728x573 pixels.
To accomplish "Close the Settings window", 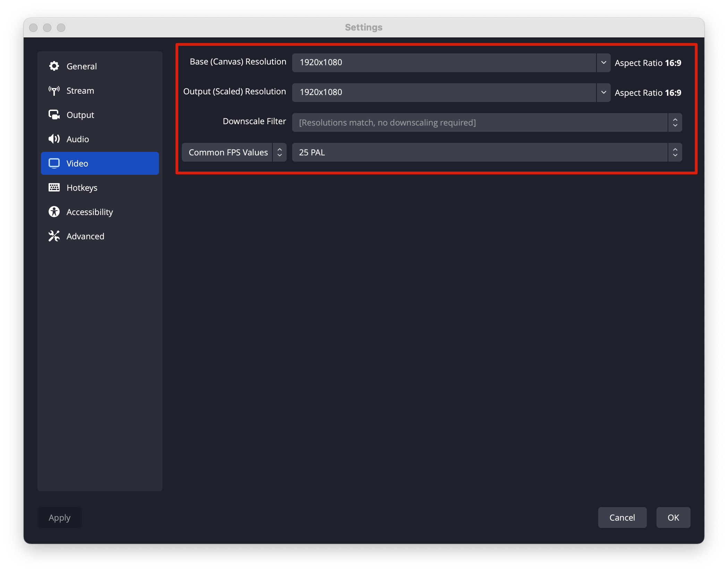I will coord(33,27).
